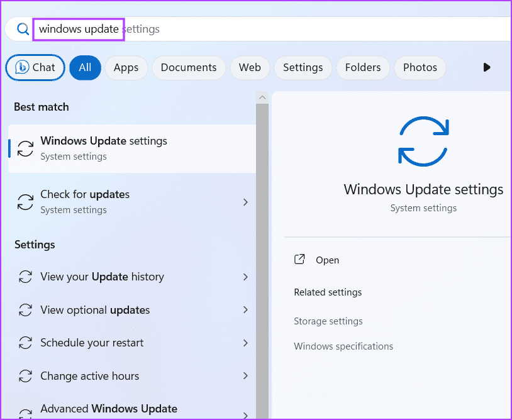Click icon beside View your Update history
This screenshot has width=512, height=420.
25,277
